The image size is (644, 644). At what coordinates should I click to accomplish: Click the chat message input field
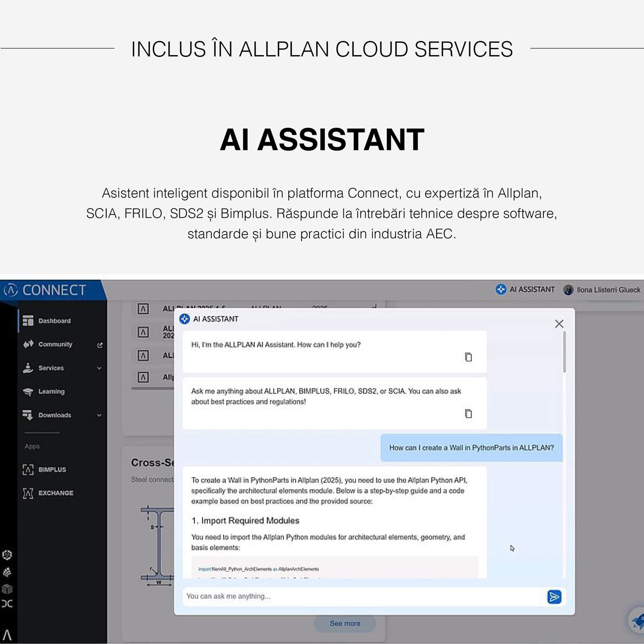click(364, 597)
